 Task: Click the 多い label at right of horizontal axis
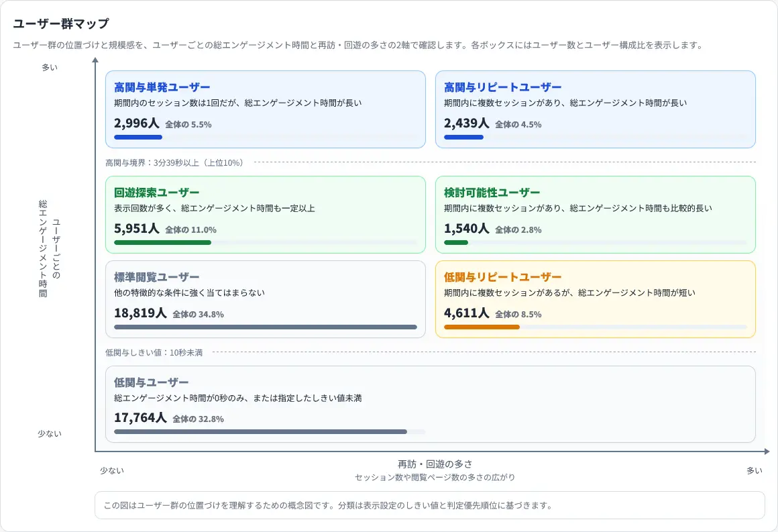tap(754, 470)
